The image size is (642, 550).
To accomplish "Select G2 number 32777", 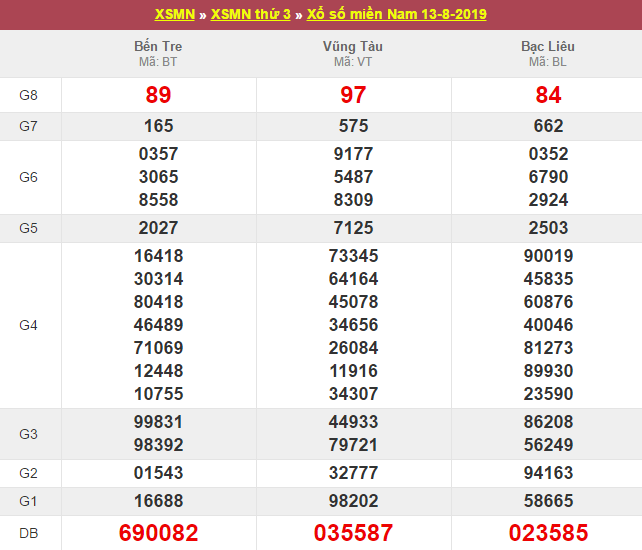I will [353, 473].
